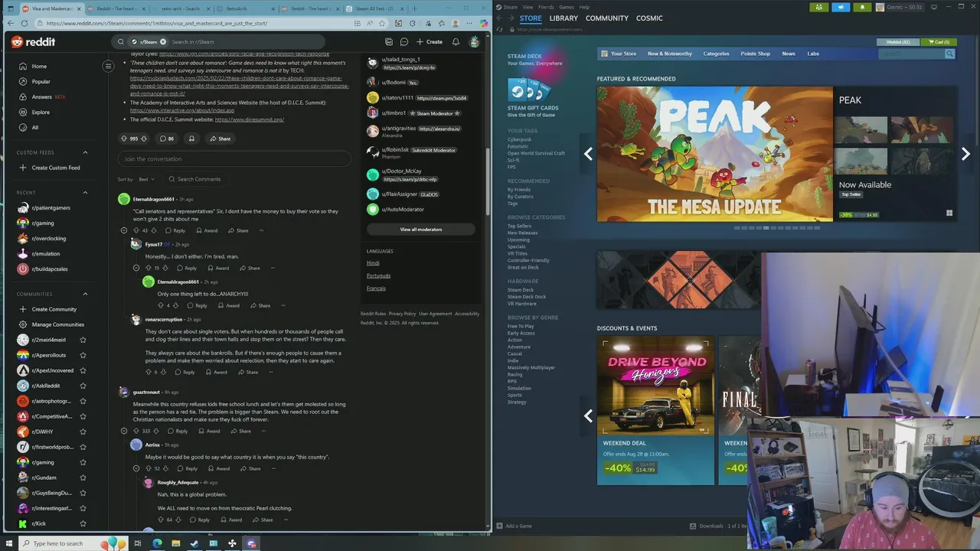The image size is (980, 551).
Task: Open Categories in Steam store nav
Action: 716,54
